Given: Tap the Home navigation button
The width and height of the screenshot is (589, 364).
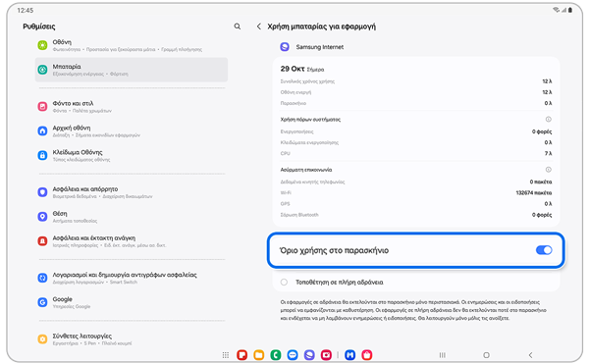Looking at the screenshot, I should tap(486, 355).
